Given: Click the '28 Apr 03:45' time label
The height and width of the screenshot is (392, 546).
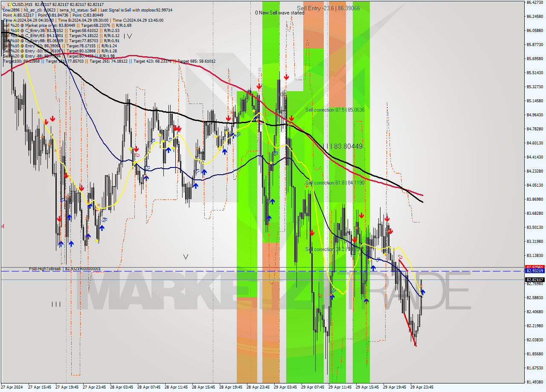Looking at the screenshot, I should tap(122, 387).
